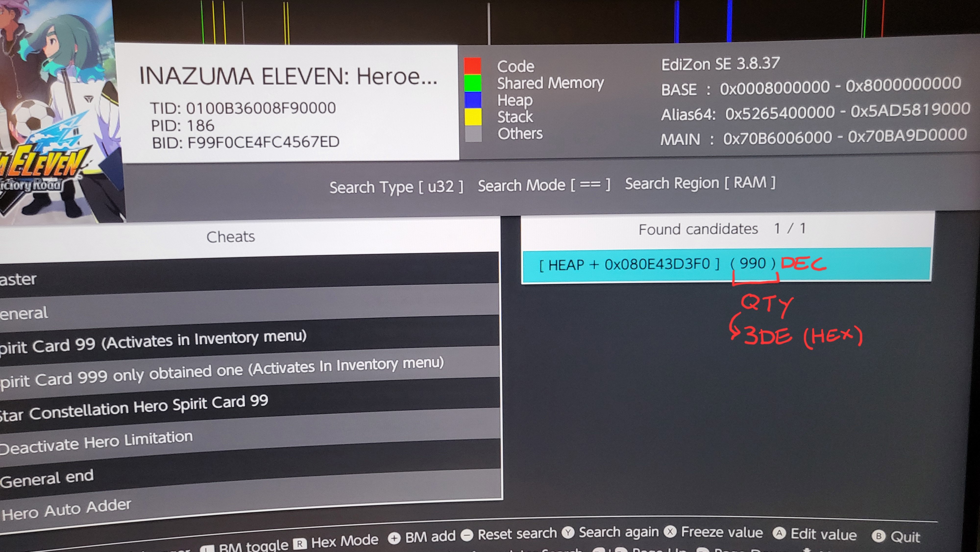
Task: Change the Search Mode [ == ] setting
Action: tap(544, 185)
